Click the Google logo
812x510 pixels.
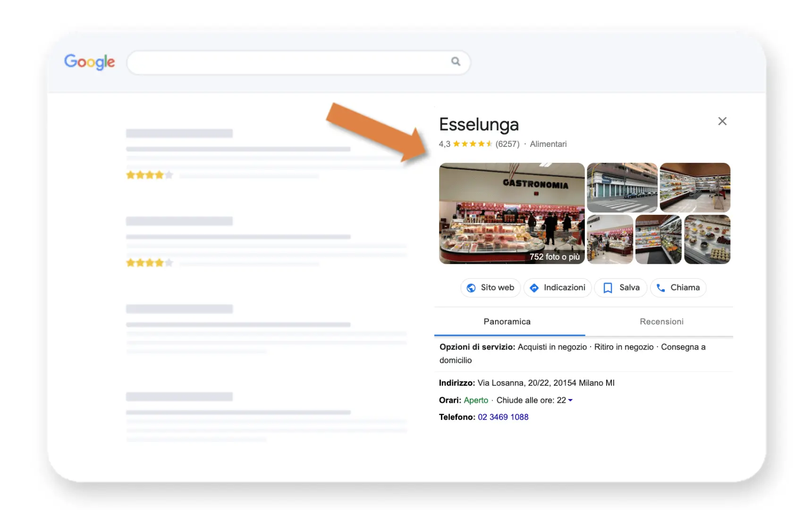89,62
